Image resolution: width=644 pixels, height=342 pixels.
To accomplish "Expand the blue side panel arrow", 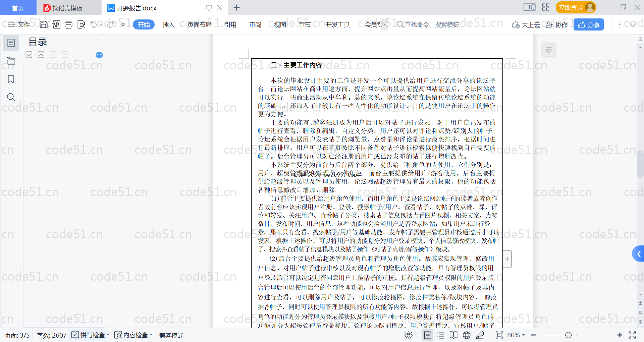I will [638, 254].
